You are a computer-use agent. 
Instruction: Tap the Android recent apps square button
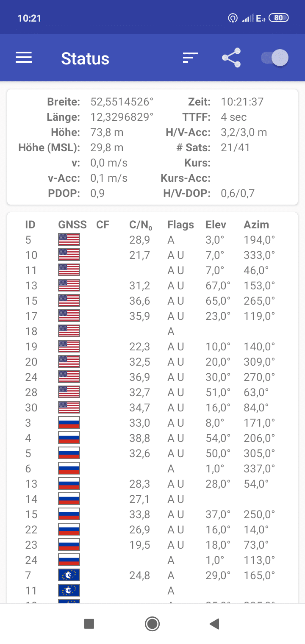click(89, 623)
